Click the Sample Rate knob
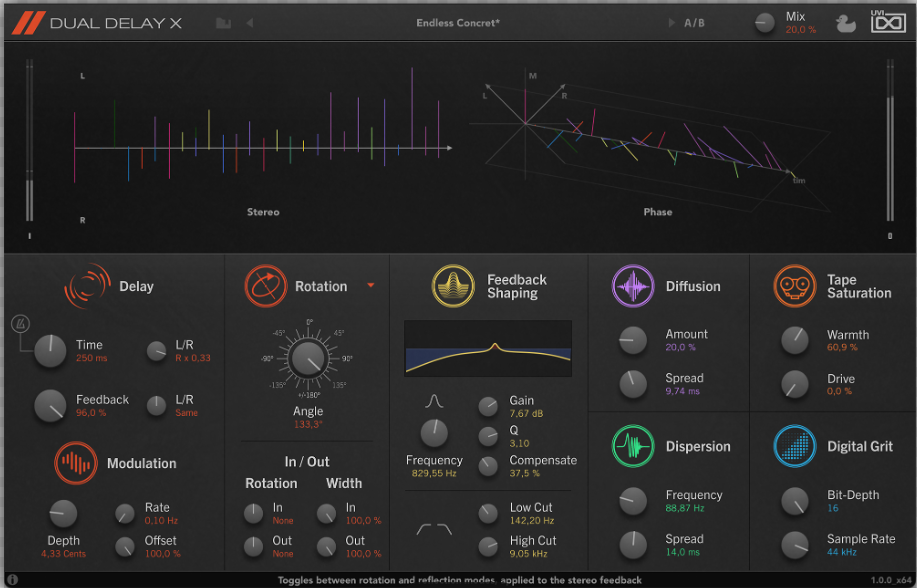The image size is (917, 588). tap(795, 545)
